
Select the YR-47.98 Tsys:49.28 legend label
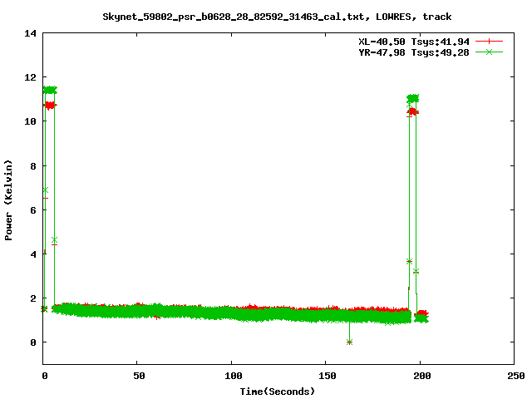coord(414,52)
